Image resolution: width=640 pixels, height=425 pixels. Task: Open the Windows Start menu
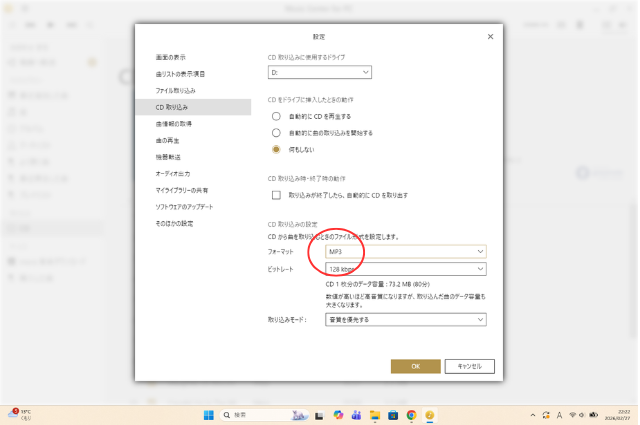coord(209,414)
